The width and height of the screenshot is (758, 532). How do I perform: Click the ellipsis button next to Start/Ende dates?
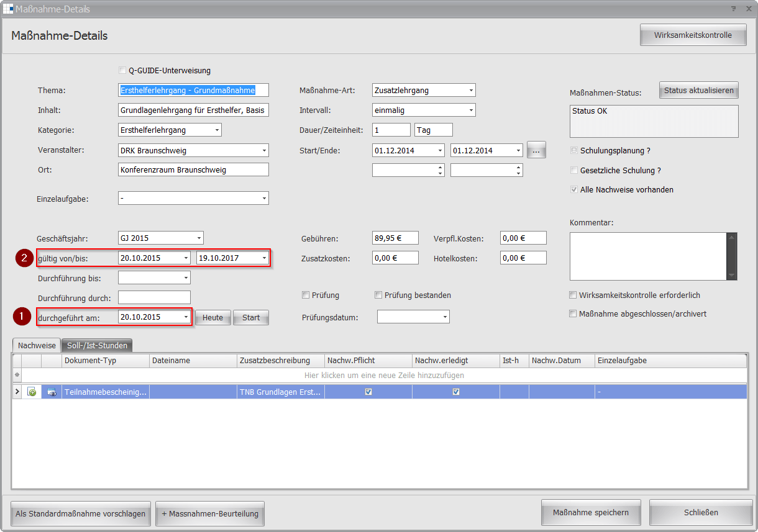pyautogui.click(x=536, y=150)
